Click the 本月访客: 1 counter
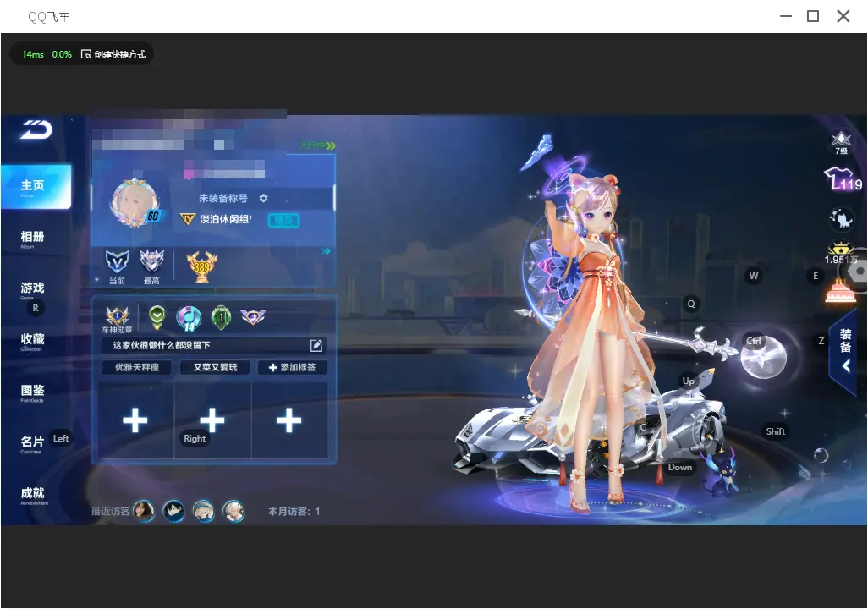 point(294,512)
